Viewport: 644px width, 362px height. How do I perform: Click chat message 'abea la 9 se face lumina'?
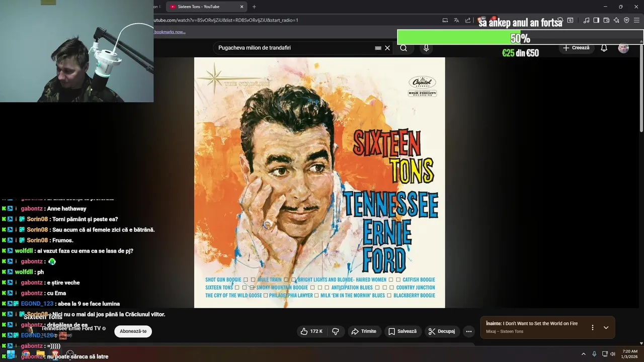click(88, 304)
